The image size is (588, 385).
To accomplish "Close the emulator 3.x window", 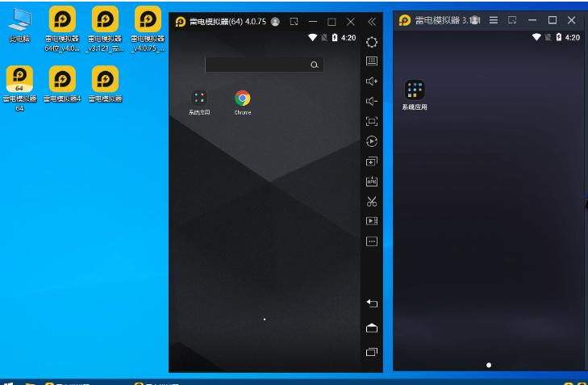I will [x=571, y=20].
